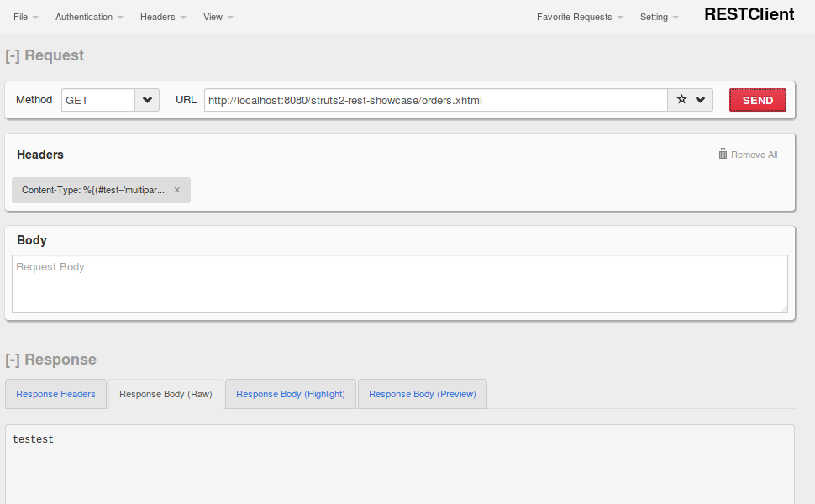Click the Request Body corner grip

(783, 308)
